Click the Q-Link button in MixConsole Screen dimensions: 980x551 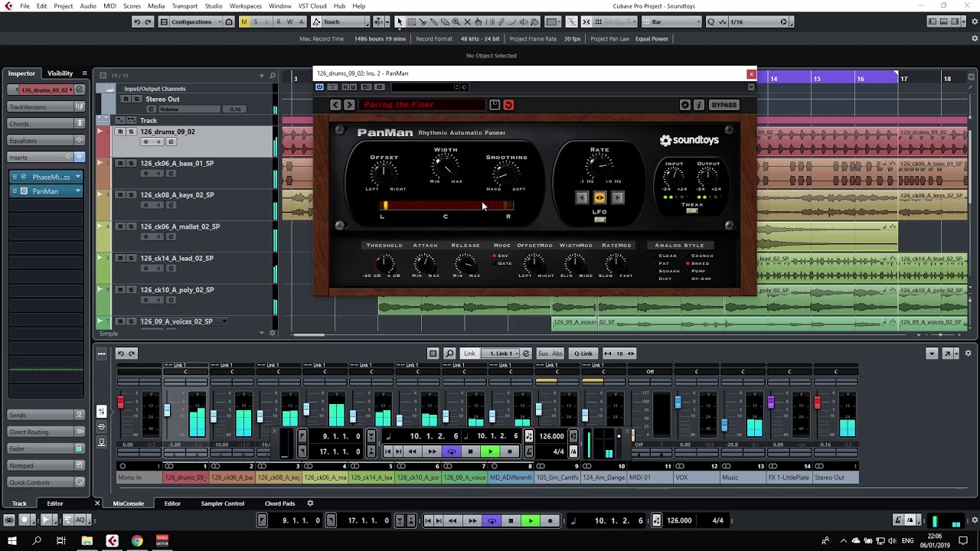tap(583, 354)
